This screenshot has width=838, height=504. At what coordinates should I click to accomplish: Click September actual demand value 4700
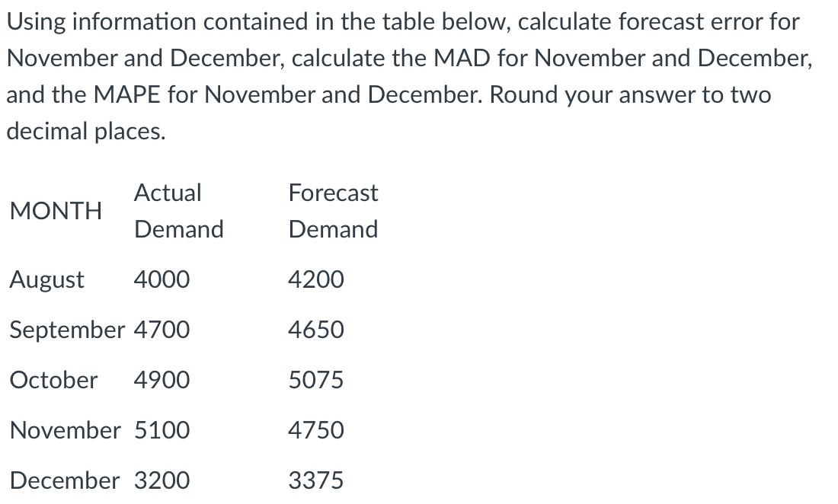point(162,330)
